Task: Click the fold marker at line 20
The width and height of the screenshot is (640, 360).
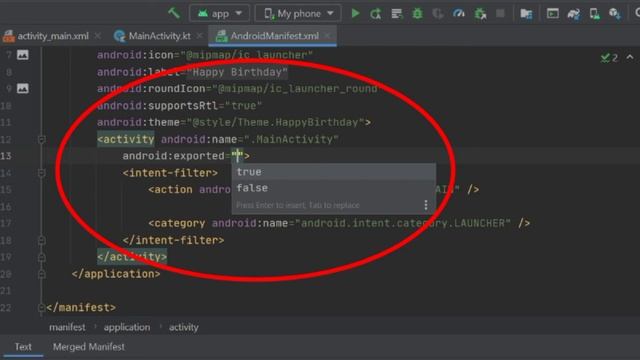Action: 42,274
